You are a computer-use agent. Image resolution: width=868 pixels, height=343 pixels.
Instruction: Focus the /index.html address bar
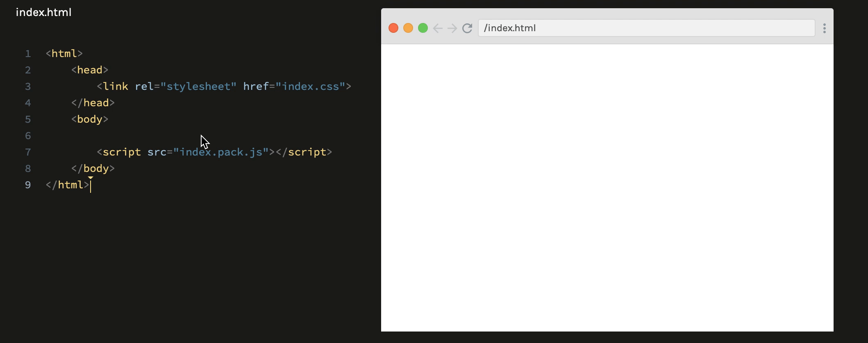(646, 28)
